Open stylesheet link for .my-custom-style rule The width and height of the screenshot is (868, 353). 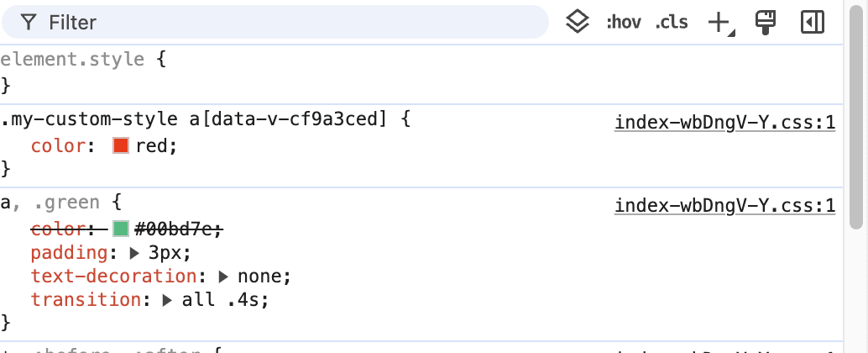pyautogui.click(x=724, y=124)
